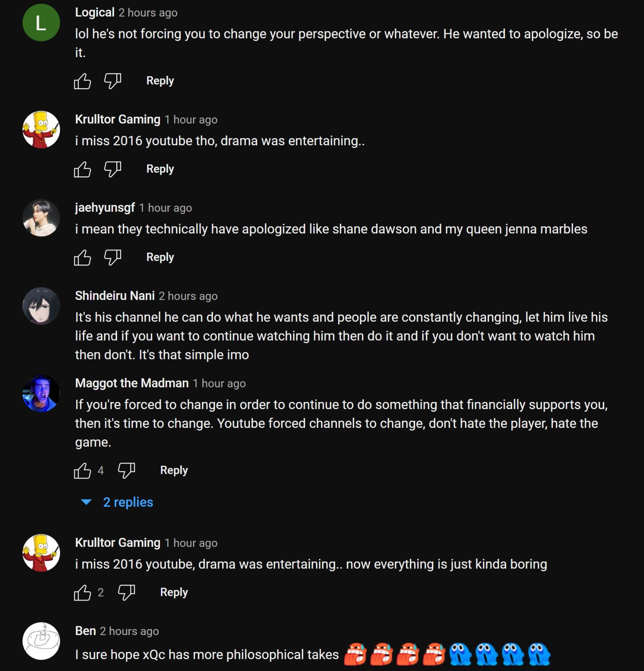Like Logical's comment with the thumbs up

click(x=82, y=82)
